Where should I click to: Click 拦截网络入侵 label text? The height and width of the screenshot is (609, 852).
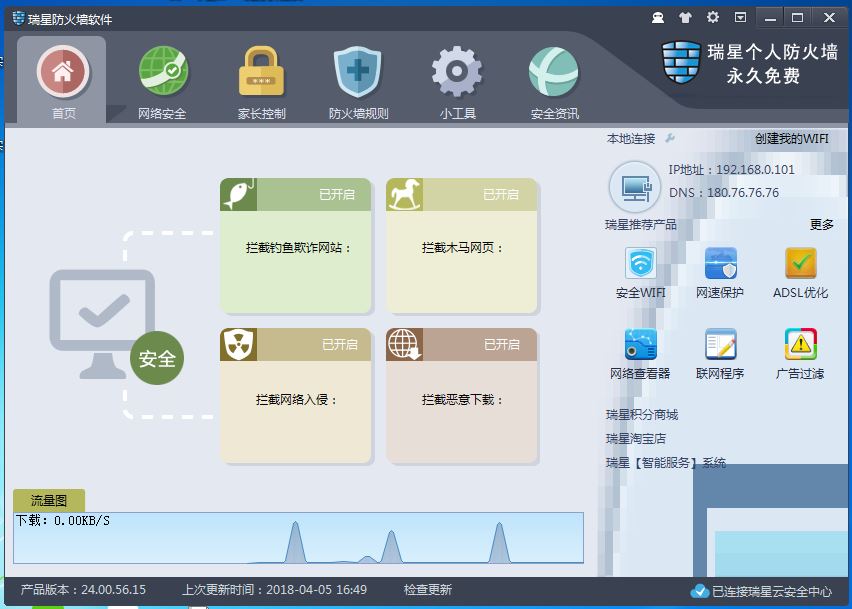(297, 400)
